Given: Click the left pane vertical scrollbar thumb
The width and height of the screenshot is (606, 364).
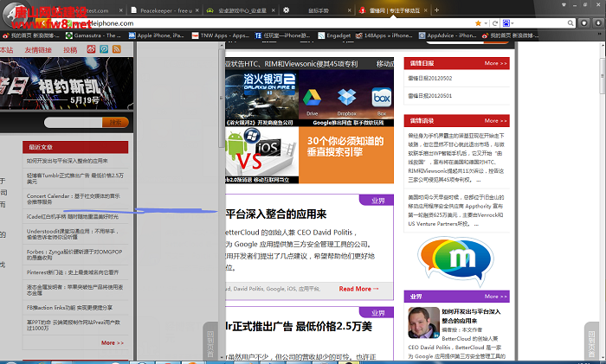Looking at the screenshot, I should (x=222, y=98).
